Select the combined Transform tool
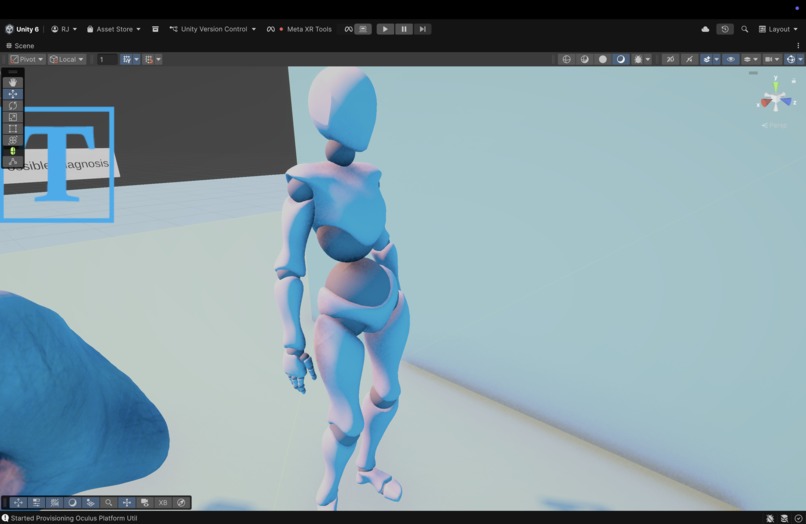 click(13, 140)
